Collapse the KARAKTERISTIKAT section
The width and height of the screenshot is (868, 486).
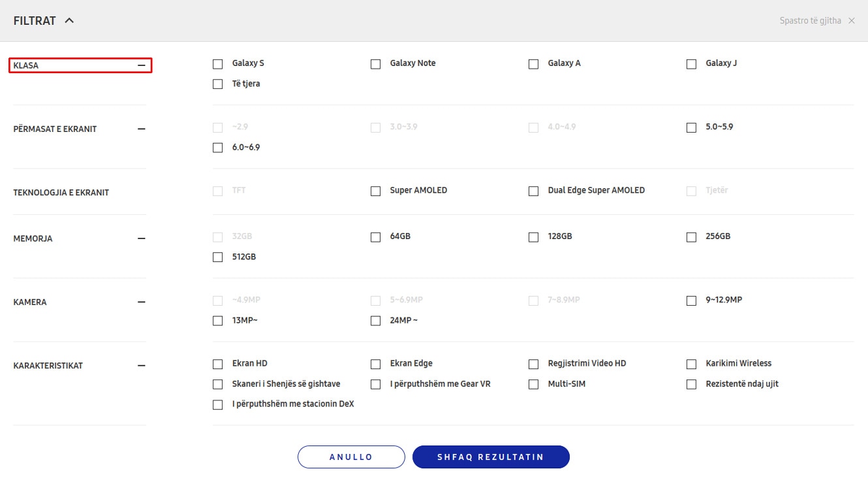click(x=141, y=365)
